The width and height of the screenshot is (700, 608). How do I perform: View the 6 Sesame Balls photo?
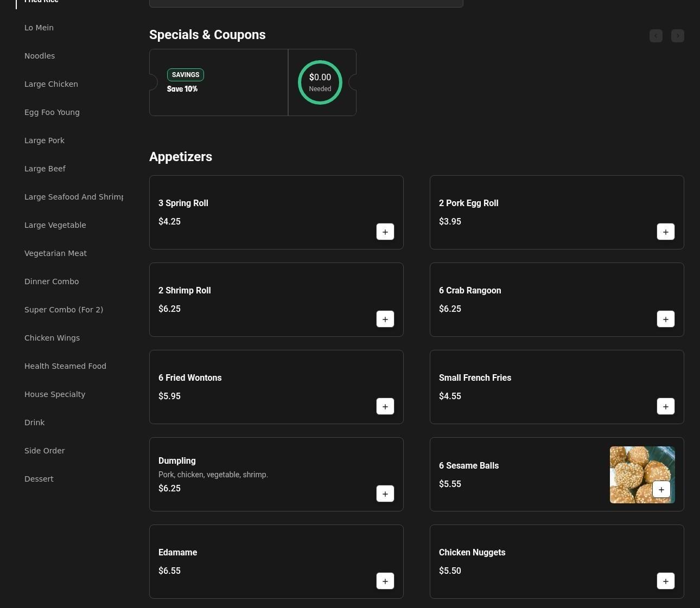(629, 466)
